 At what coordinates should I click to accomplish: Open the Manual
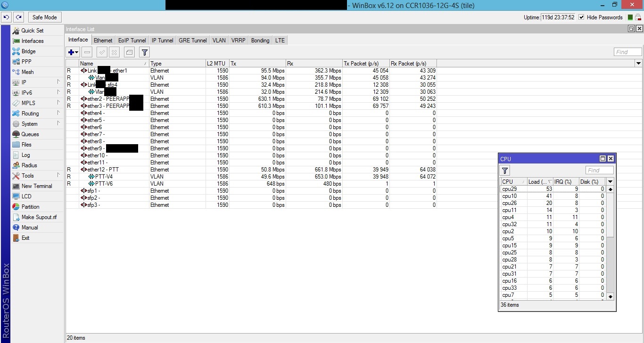pos(29,228)
